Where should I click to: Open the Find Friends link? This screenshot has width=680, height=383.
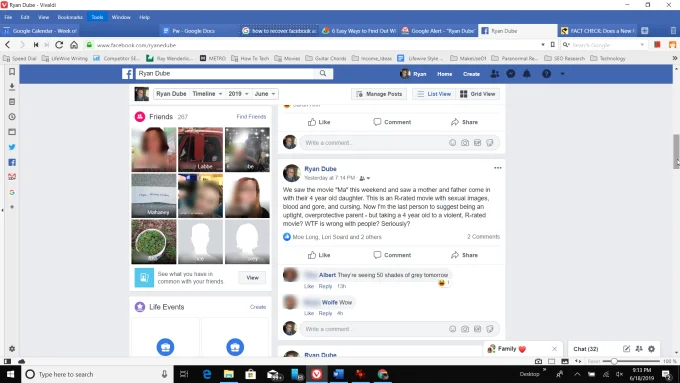coord(251,117)
